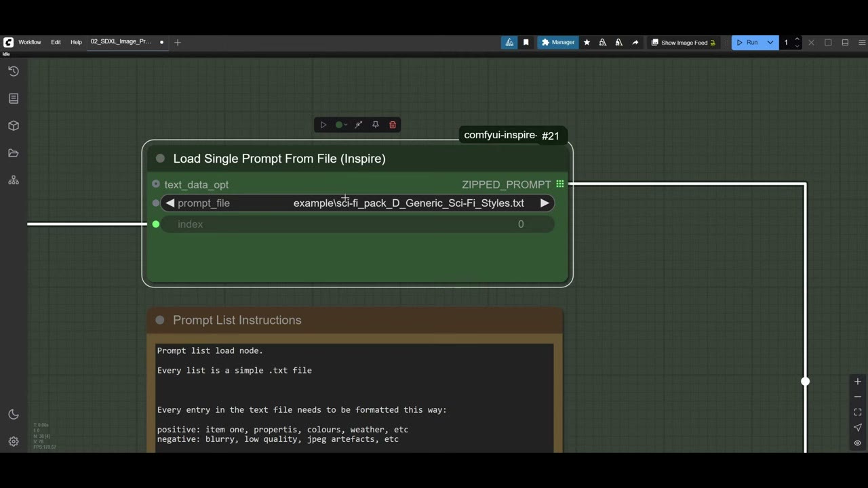The height and width of the screenshot is (488, 868).
Task: Increase batch count stepper arrow
Action: (797, 39)
